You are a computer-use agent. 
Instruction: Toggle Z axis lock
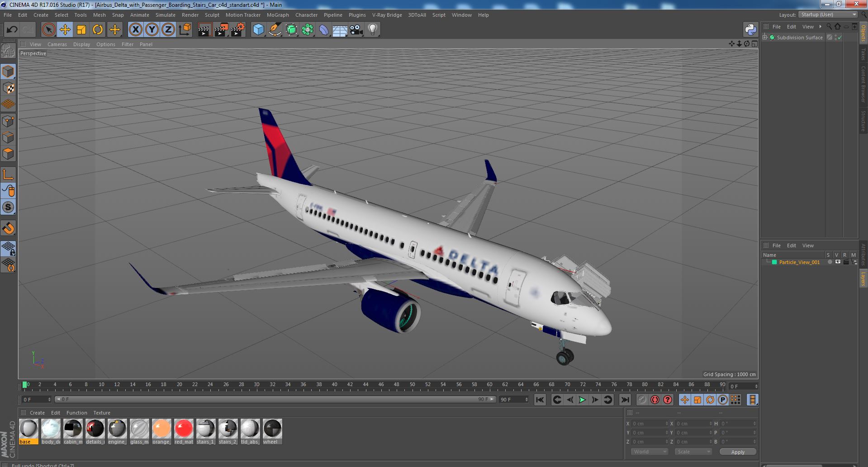coord(168,30)
